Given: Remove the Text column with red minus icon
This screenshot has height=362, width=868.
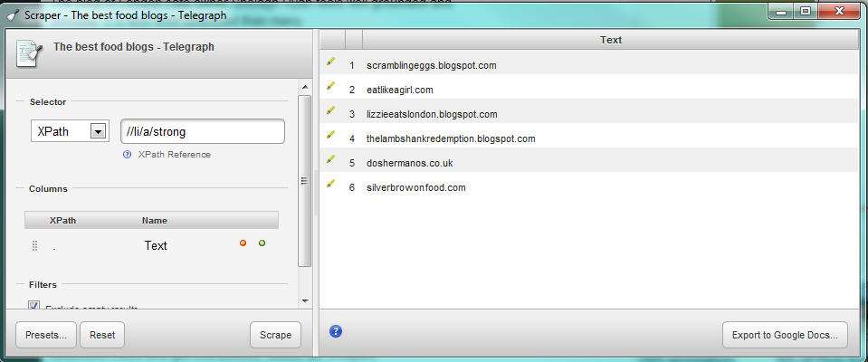Looking at the screenshot, I should click(x=243, y=243).
